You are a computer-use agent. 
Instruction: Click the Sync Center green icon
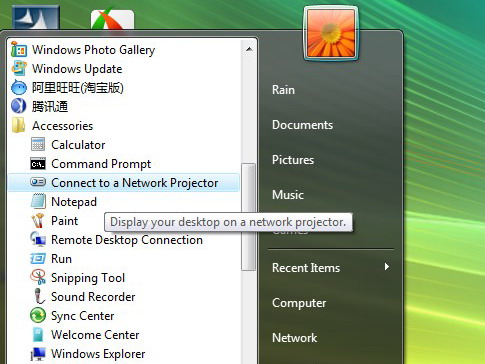[38, 315]
